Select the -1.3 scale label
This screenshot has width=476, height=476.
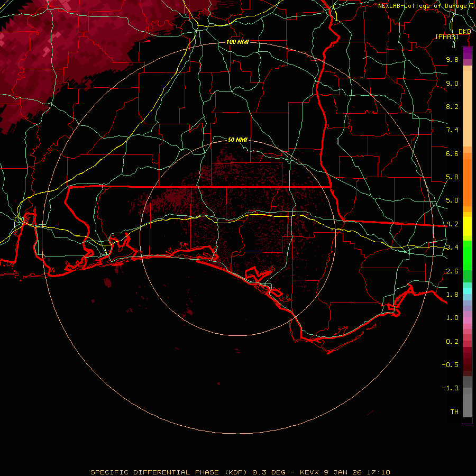coord(450,388)
